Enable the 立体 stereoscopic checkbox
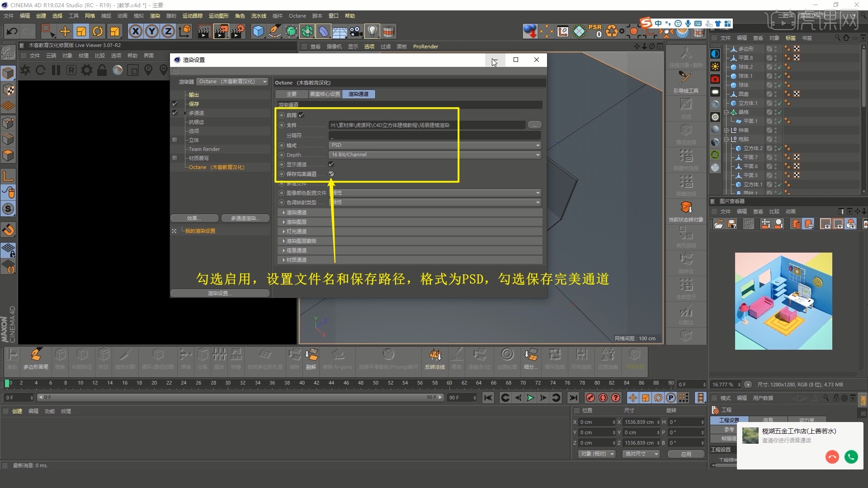The height and width of the screenshot is (488, 868). pos(175,140)
